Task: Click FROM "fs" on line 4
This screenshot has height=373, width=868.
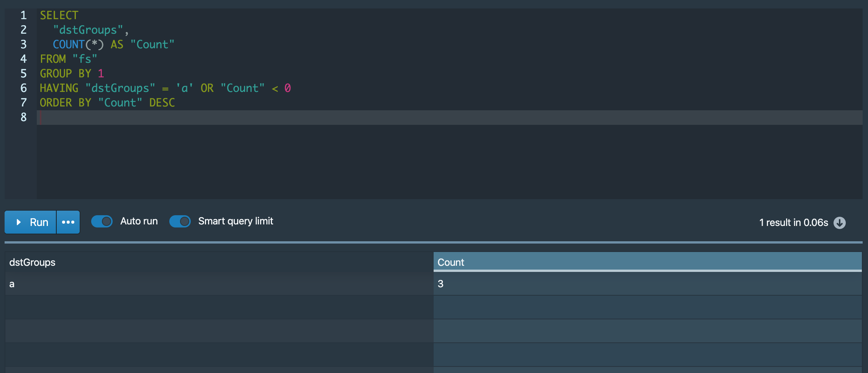Action: point(69,59)
